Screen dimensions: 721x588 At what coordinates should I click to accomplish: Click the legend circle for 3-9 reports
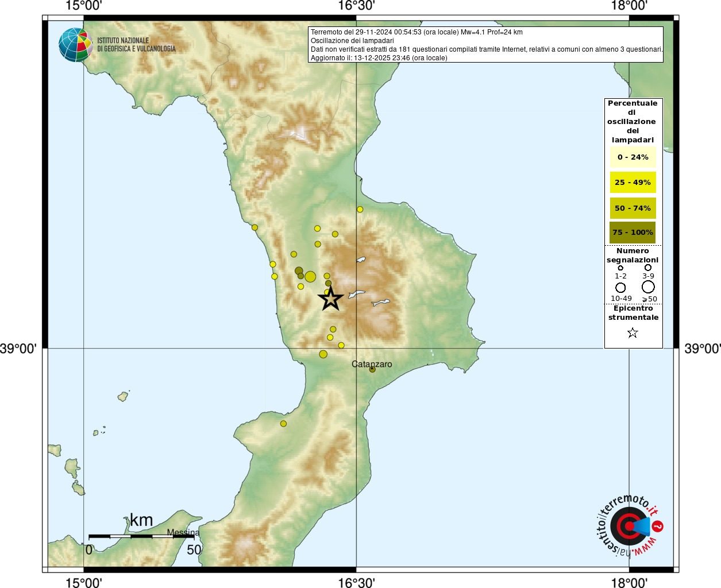pos(648,268)
